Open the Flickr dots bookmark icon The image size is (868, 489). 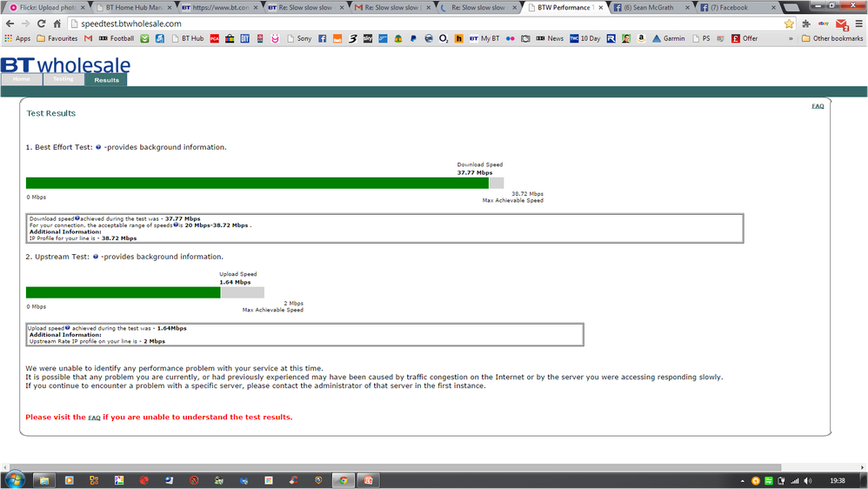pos(511,38)
